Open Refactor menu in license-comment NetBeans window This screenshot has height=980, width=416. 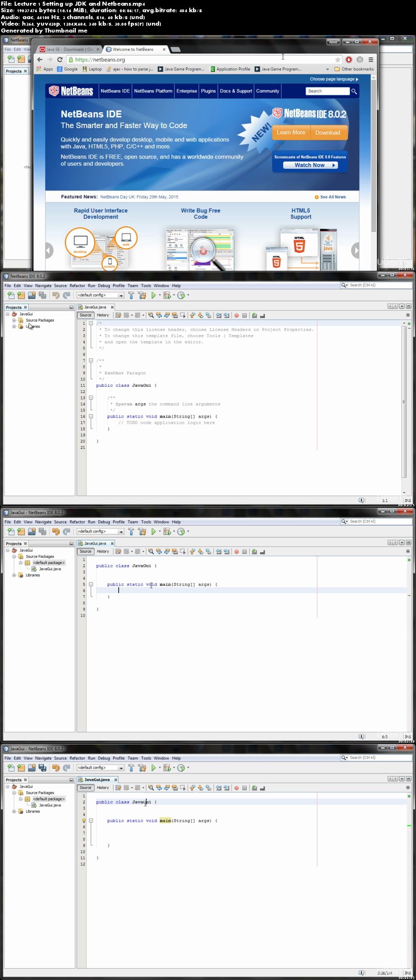pos(77,286)
